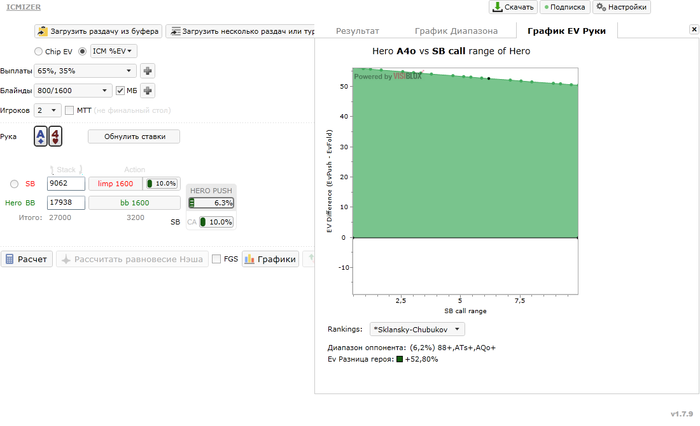Click the Обнулить ставки button
This screenshot has height=426, width=700.
[x=134, y=137]
